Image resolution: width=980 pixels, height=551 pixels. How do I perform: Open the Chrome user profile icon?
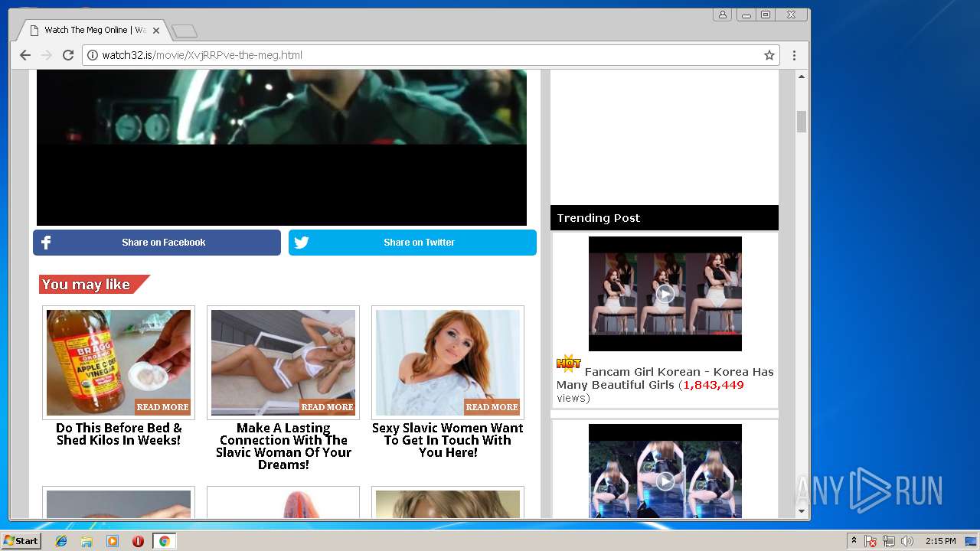722,15
